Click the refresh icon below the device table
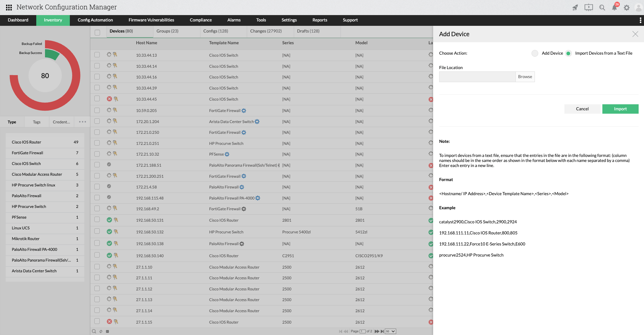The height and width of the screenshot is (335, 644). point(101,331)
